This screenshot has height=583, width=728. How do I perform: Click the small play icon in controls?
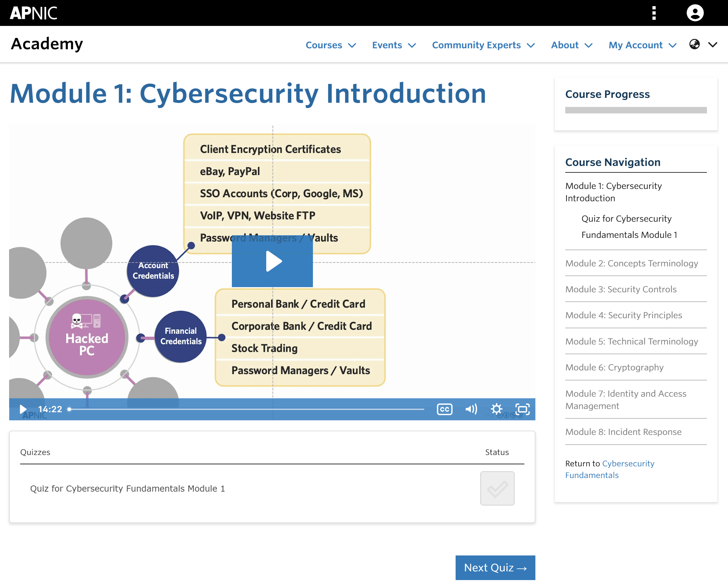click(23, 409)
